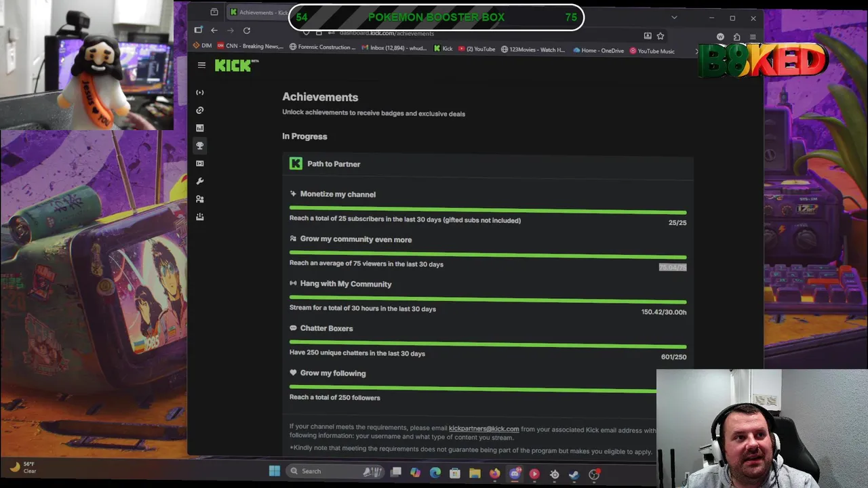
Task: Click the 150.42/30.00h hours value
Action: [664, 312]
